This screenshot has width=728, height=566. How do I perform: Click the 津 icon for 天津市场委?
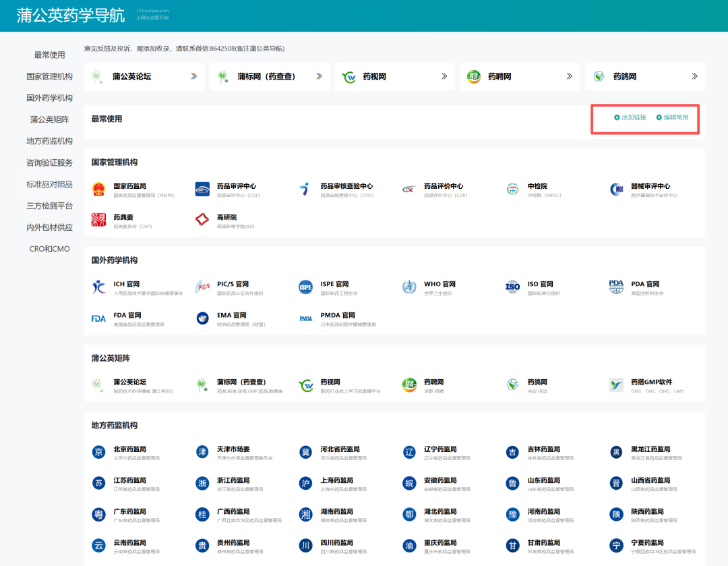[202, 452]
